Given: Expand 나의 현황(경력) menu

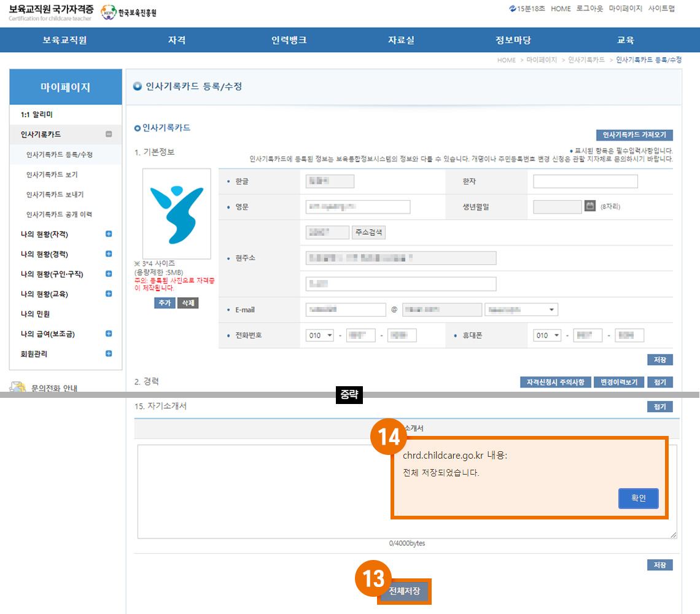Looking at the screenshot, I should point(109,254).
